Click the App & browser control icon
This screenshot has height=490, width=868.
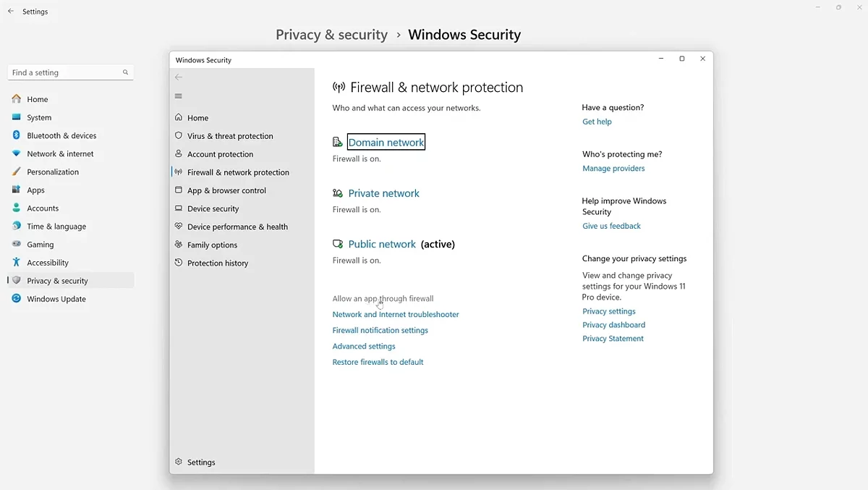[179, 190]
